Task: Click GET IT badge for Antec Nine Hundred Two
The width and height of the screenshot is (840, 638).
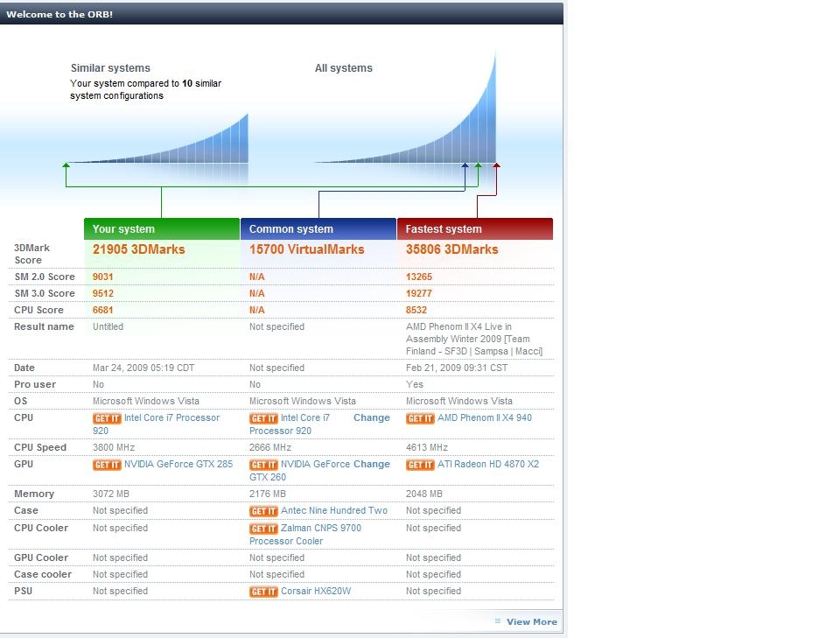Action: (263, 512)
